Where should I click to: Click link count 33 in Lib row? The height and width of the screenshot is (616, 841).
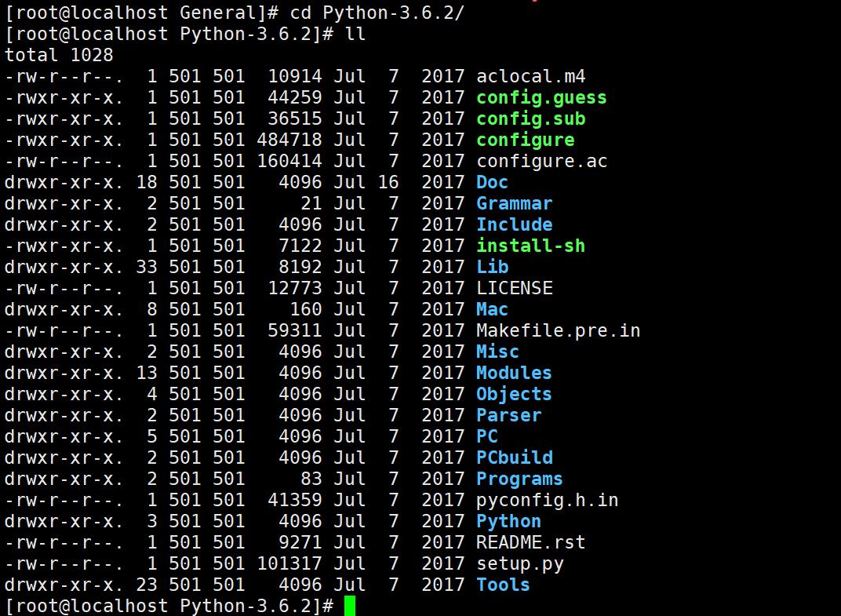tap(147, 268)
